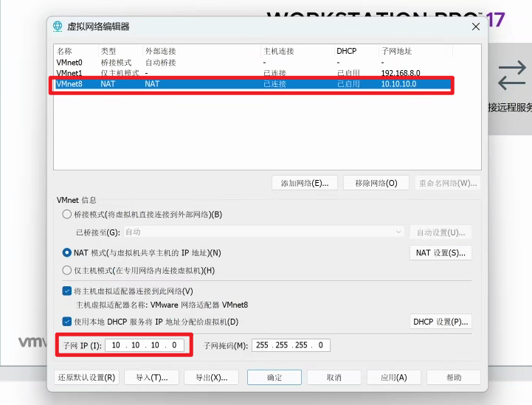Click the 导入(T)... button
Image resolution: width=532 pixels, height=405 pixels.
(x=152, y=377)
